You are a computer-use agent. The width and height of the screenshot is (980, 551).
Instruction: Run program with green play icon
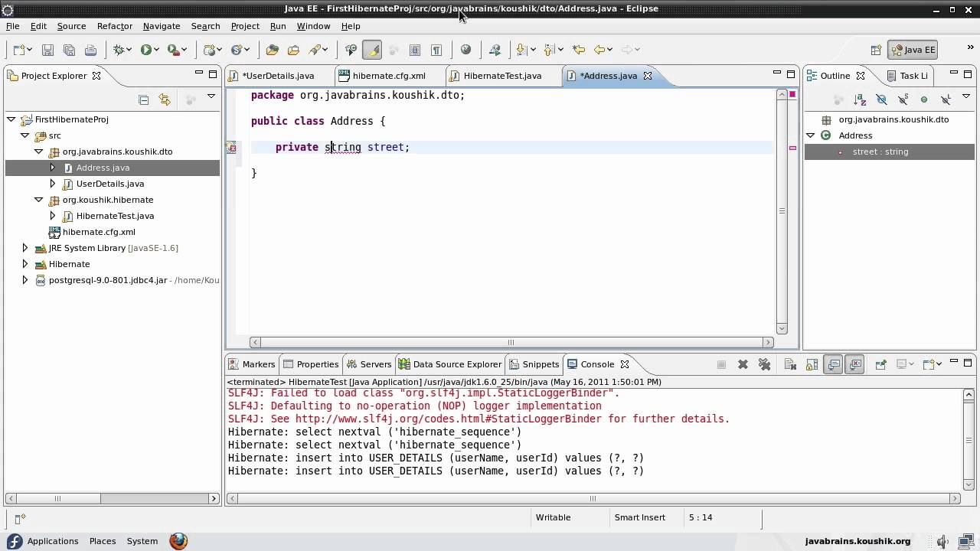145,50
